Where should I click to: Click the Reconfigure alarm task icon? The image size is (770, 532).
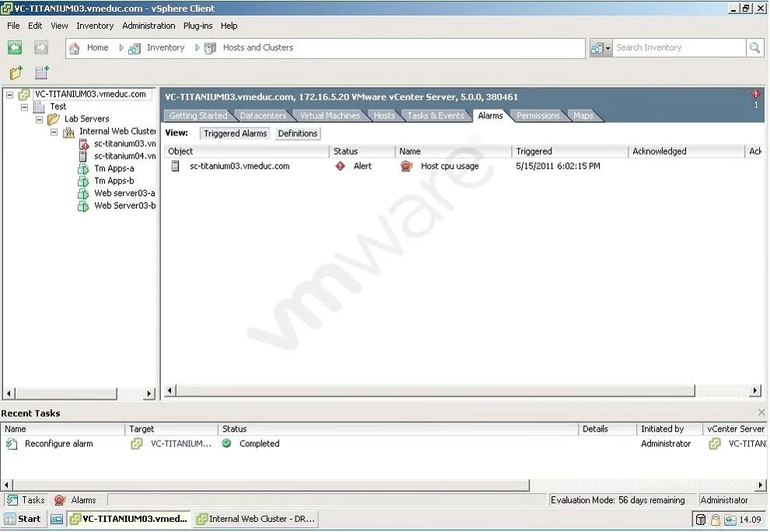pyautogui.click(x=12, y=444)
